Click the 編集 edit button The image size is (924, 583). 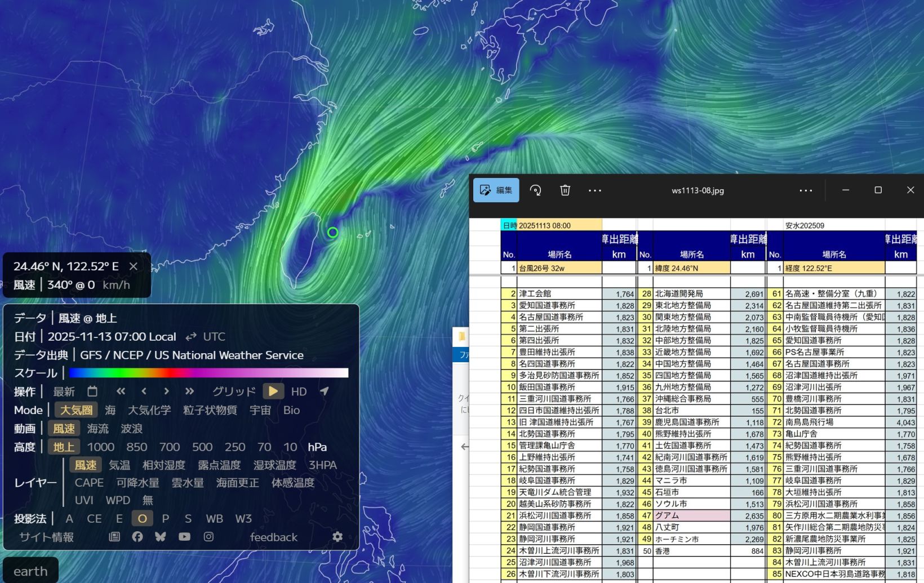(496, 190)
